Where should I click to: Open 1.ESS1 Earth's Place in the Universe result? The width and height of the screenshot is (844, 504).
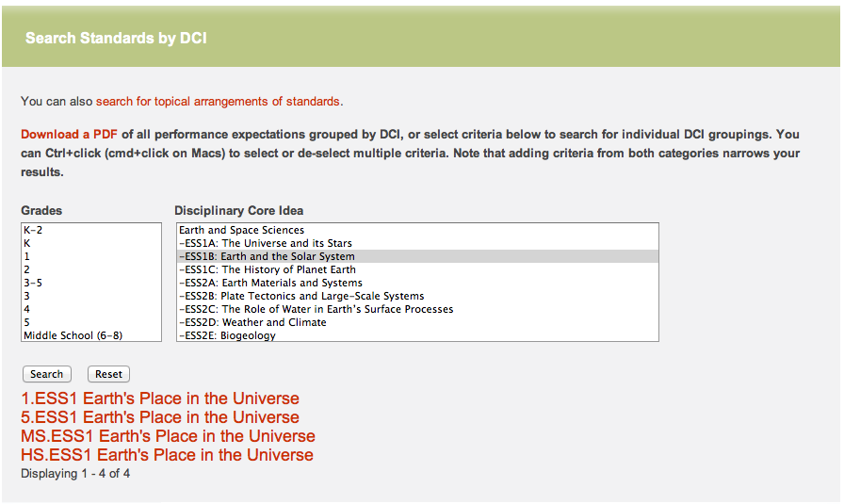(x=160, y=398)
